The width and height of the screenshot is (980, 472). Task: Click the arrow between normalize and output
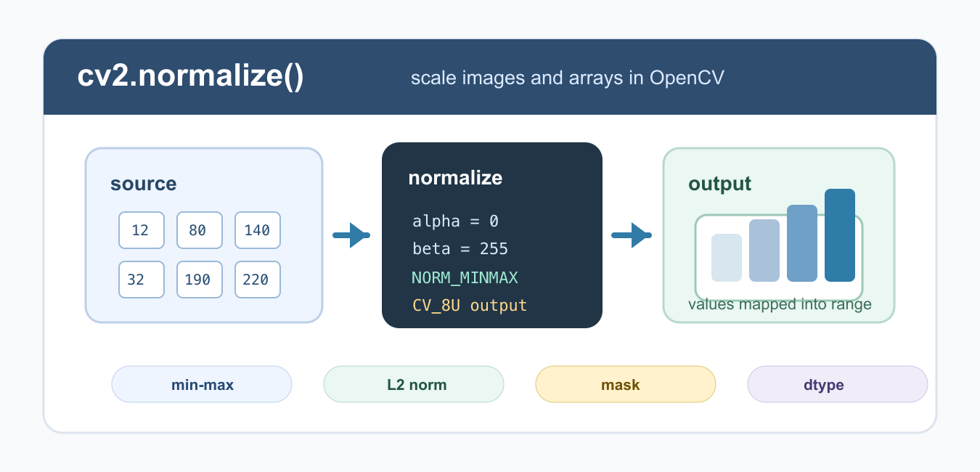click(631, 235)
